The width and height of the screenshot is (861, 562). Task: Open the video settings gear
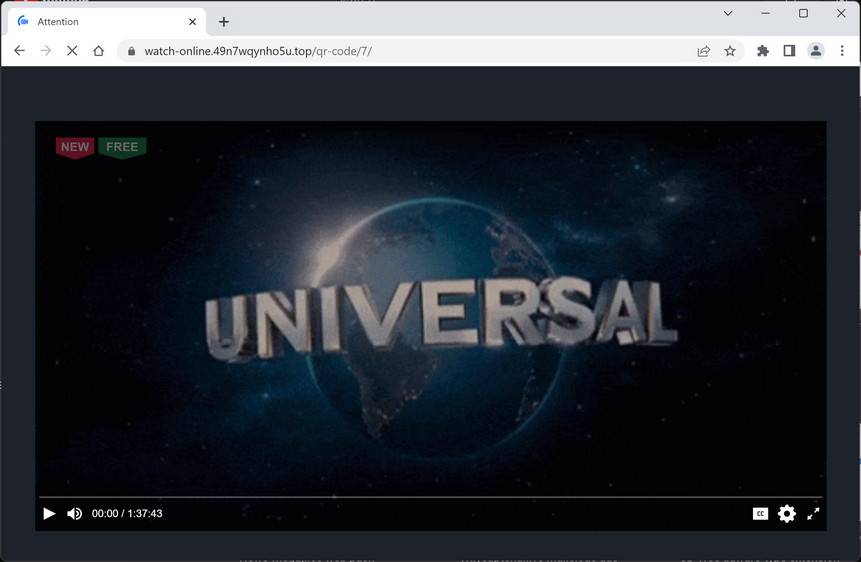(x=786, y=513)
